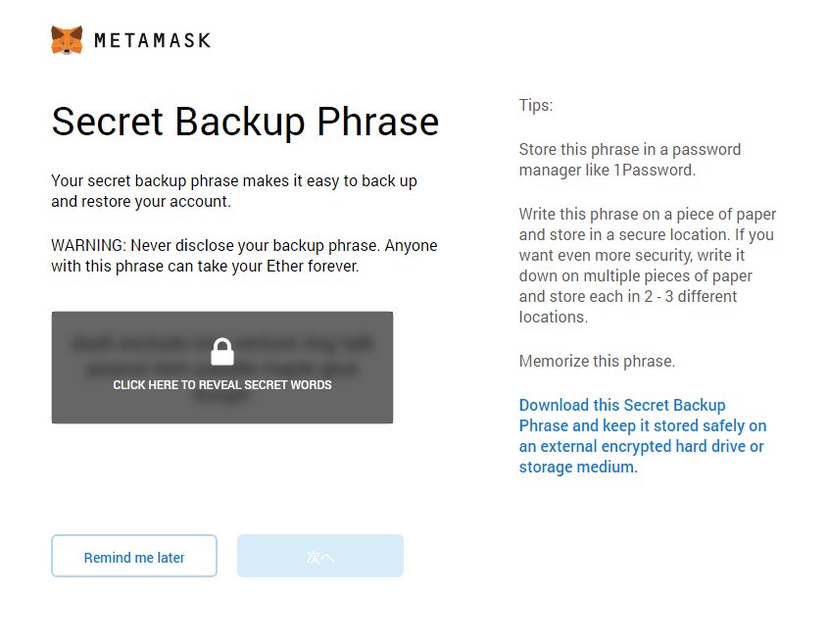Reveal secret words via the overlay label
Image resolution: width=829 pixels, height=644 pixels.
tap(222, 385)
